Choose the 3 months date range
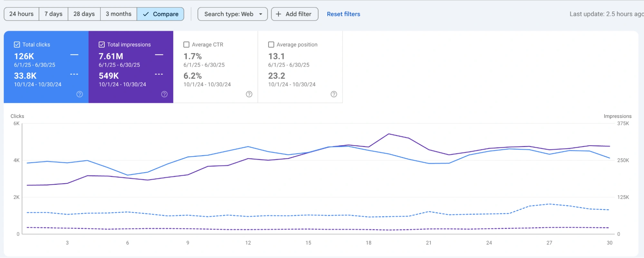Screen dimensions: 644x258 coord(119,14)
